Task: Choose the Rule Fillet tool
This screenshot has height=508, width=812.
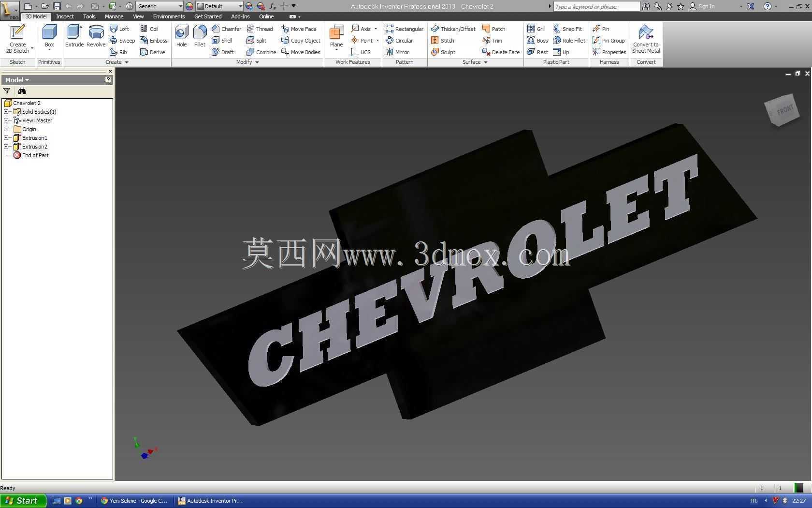Action: point(569,41)
